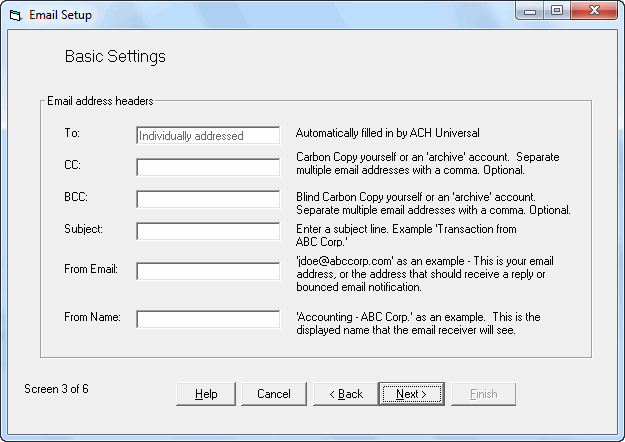This screenshot has width=625, height=442.
Task: Click the Blind Carbon Copy description text
Action: [433, 203]
